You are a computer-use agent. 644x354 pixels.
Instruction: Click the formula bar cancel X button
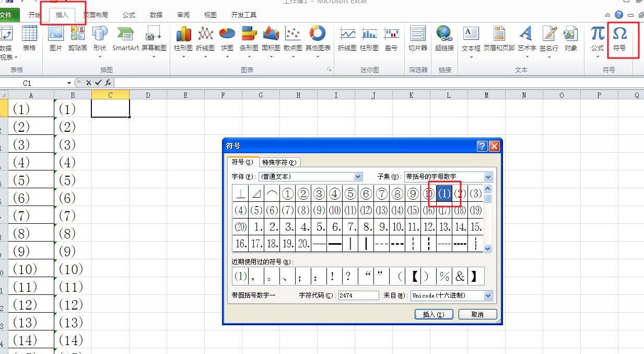[89, 83]
